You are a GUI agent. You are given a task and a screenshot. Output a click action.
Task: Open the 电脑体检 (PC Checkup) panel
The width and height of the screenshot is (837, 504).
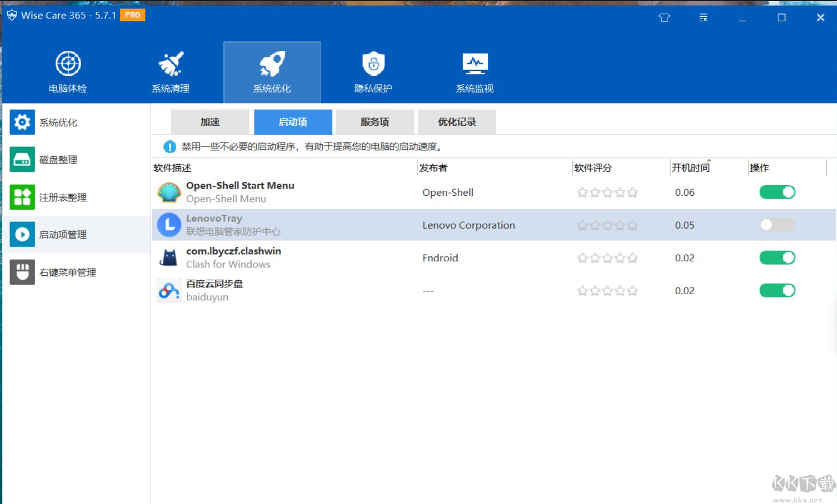click(x=68, y=72)
